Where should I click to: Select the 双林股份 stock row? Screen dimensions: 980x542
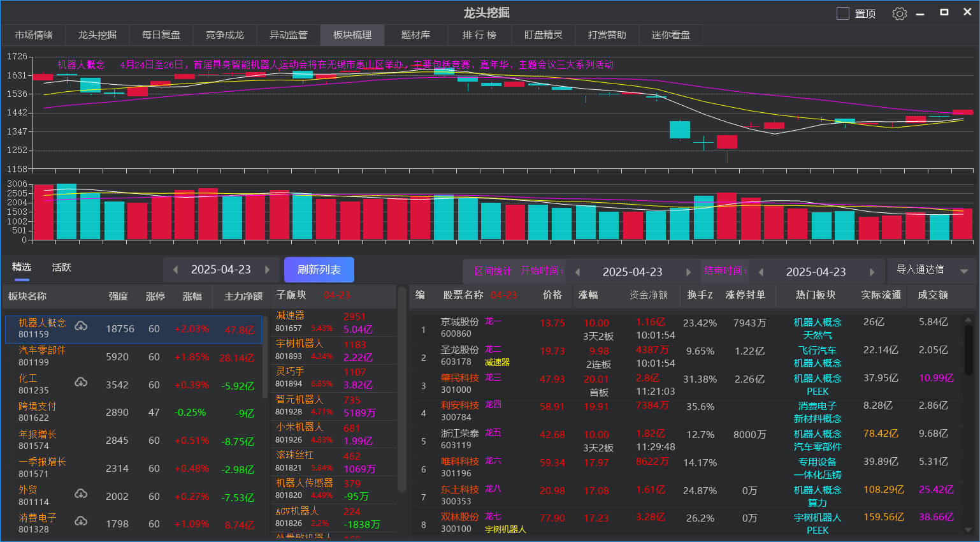pos(686,524)
